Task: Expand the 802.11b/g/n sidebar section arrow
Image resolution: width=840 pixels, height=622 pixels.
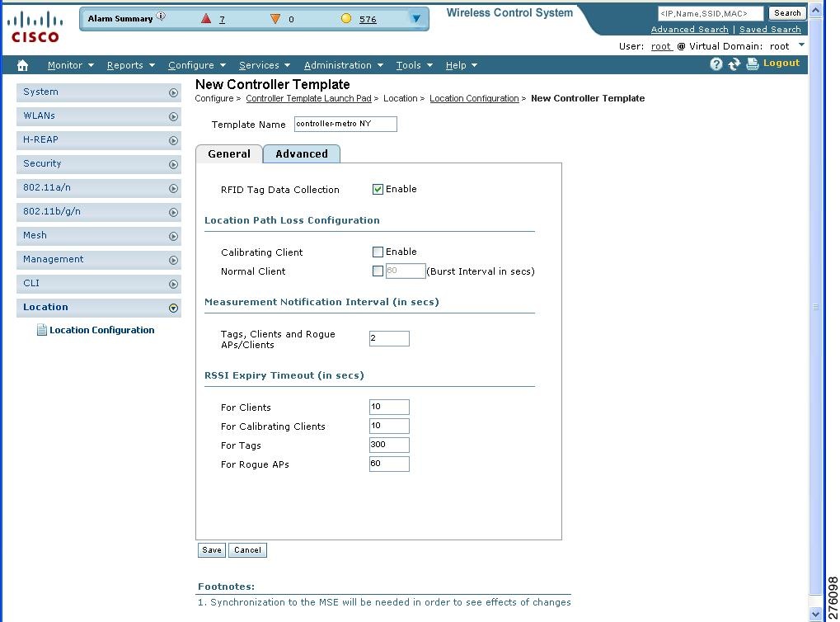Action: tap(173, 212)
